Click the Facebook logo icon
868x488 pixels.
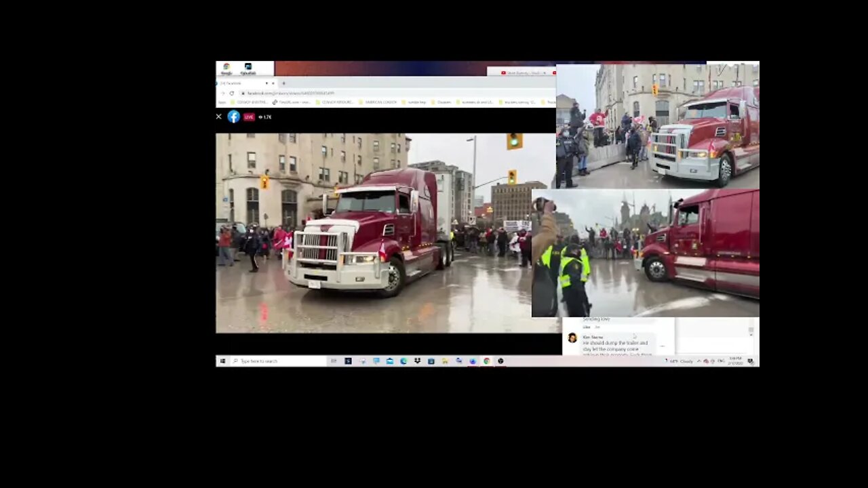click(x=233, y=117)
